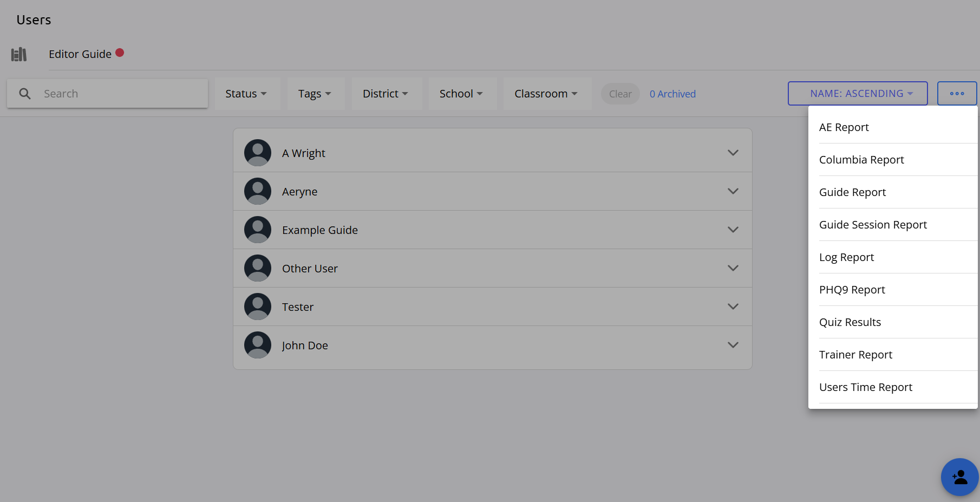Click the red dot beside Editor Guide
980x502 pixels.
[120, 53]
